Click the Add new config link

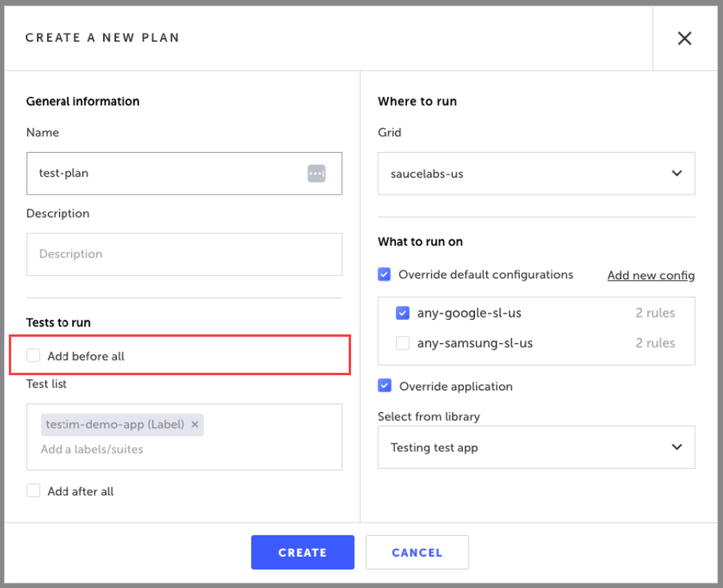click(x=650, y=275)
